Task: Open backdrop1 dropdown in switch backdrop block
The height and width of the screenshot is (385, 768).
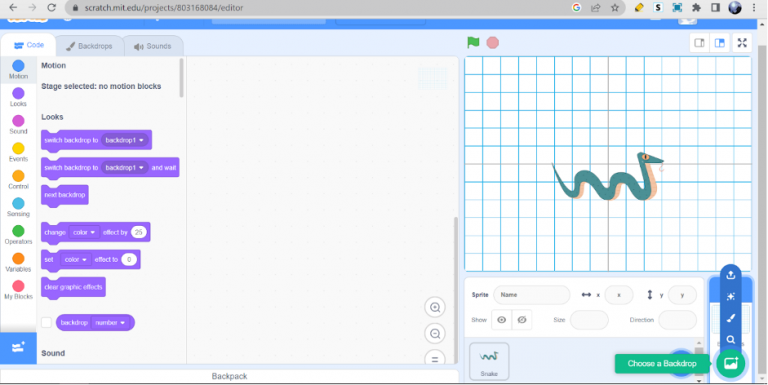Action: pyautogui.click(x=125, y=140)
